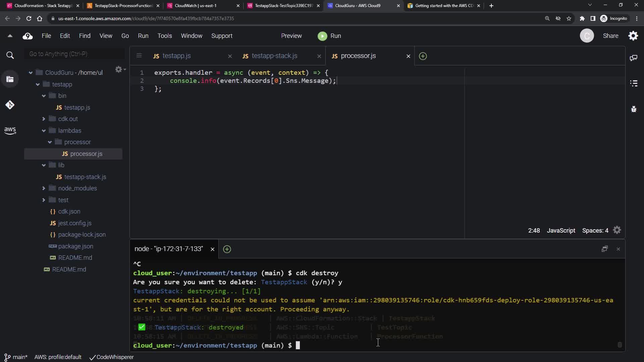Open the Debugger bug icon panel
This screenshot has height=362, width=644.
[634, 109]
